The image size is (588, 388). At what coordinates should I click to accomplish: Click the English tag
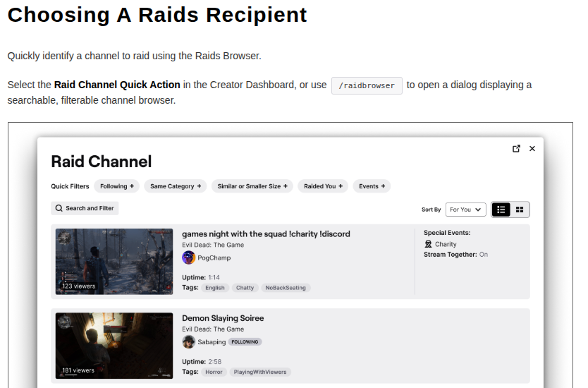coord(215,288)
